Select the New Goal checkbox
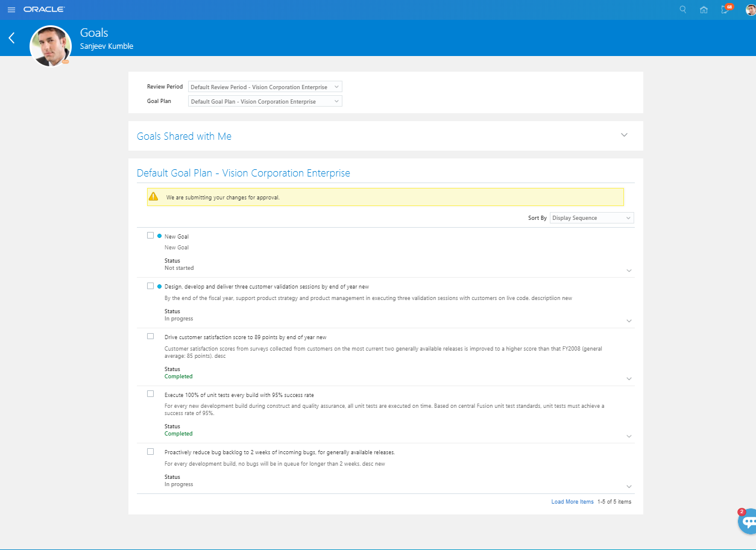756x550 pixels. click(x=150, y=235)
